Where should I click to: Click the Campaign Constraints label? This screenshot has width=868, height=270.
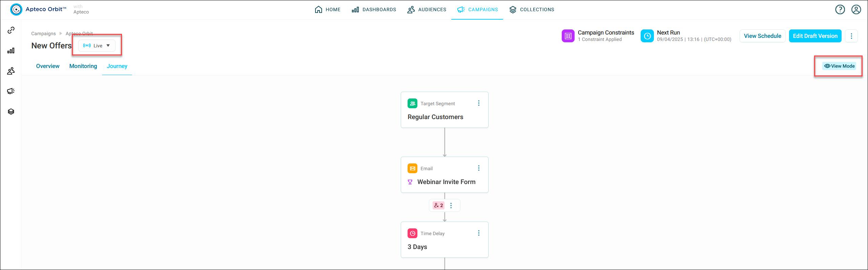click(x=606, y=32)
